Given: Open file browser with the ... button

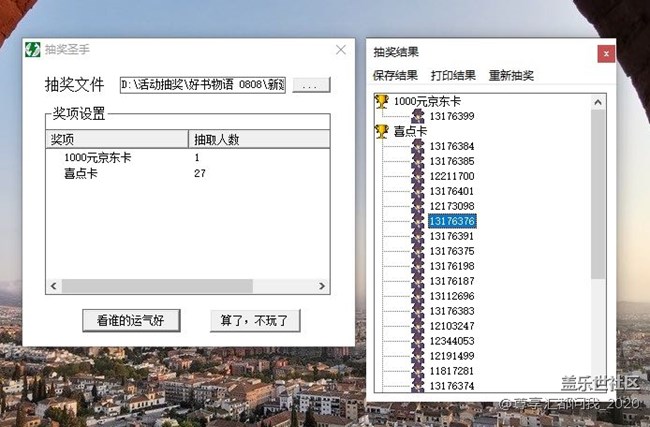Looking at the screenshot, I should point(311,85).
